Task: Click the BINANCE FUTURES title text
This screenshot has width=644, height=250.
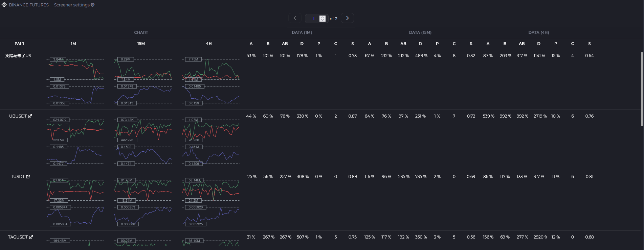Action: [x=29, y=5]
